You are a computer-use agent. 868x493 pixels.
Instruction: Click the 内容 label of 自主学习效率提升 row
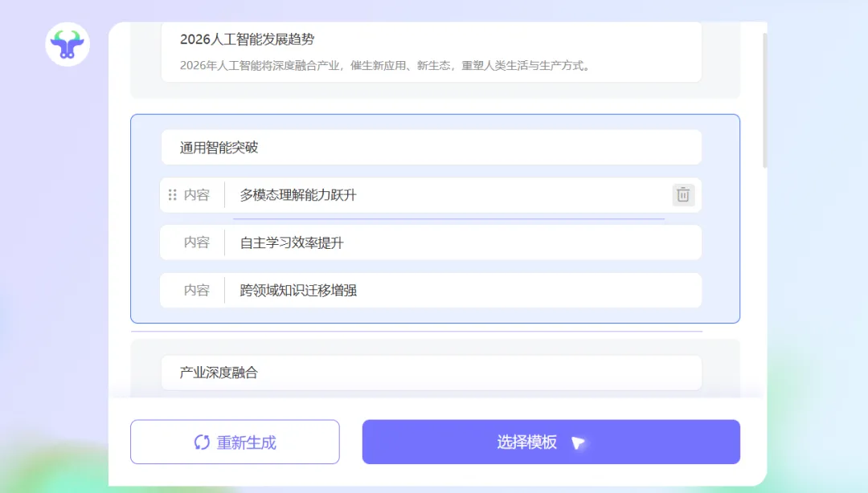click(197, 242)
